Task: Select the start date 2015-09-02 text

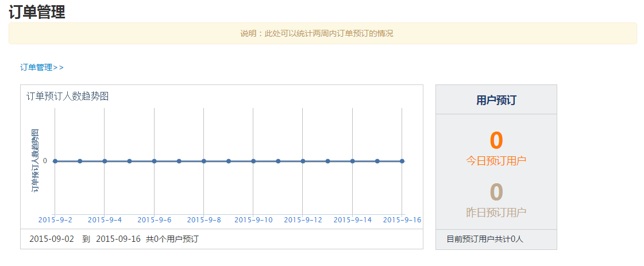Action: coord(52,239)
